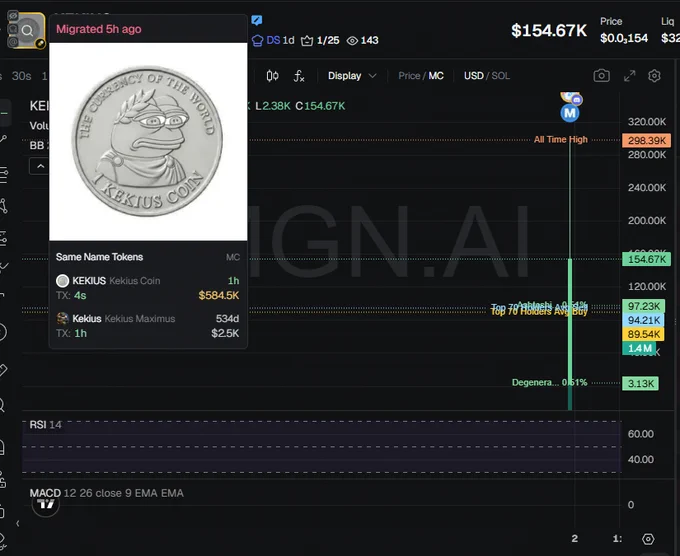
Task: Click the MC column header in popup
Action: pyautogui.click(x=232, y=257)
